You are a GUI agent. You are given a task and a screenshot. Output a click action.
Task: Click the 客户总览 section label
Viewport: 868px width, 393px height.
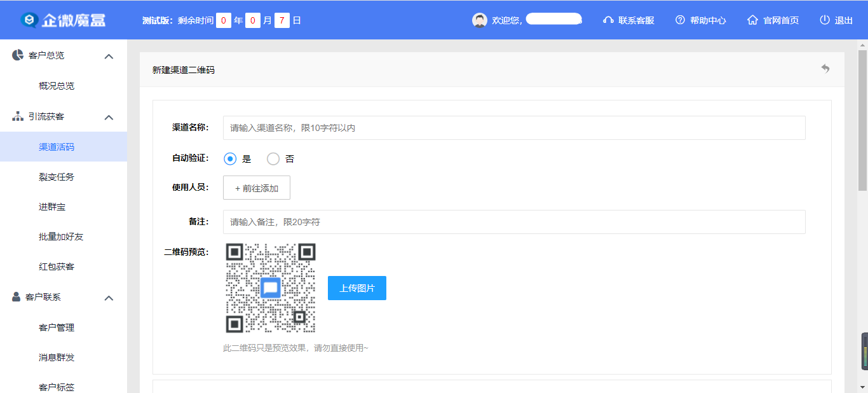(46, 55)
